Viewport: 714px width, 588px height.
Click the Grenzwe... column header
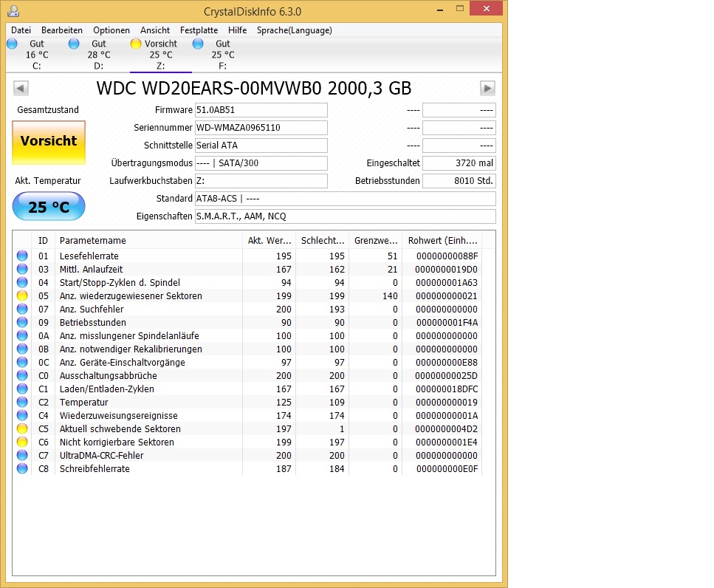click(376, 241)
